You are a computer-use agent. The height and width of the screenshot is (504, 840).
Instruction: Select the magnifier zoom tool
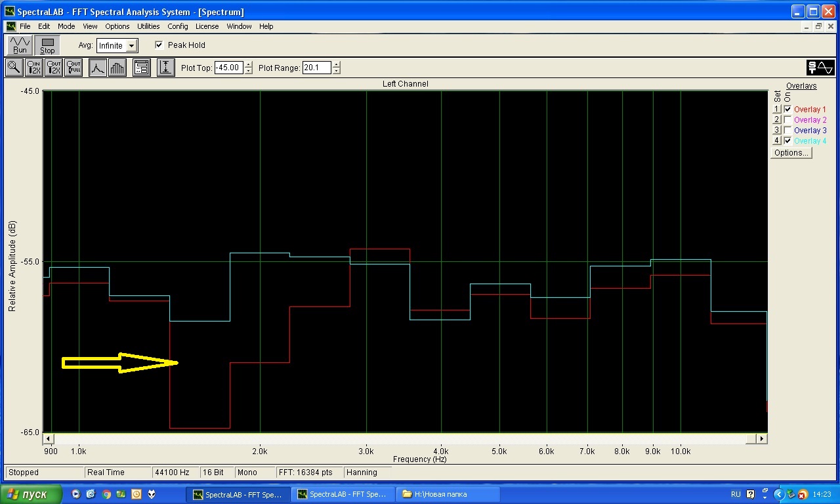[14, 68]
